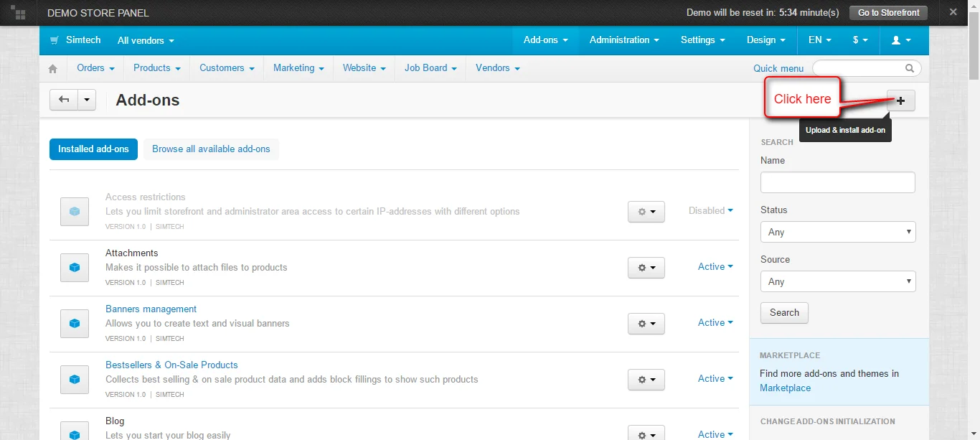The width and height of the screenshot is (980, 440).
Task: Expand the Status dropdown in search
Action: click(x=837, y=232)
